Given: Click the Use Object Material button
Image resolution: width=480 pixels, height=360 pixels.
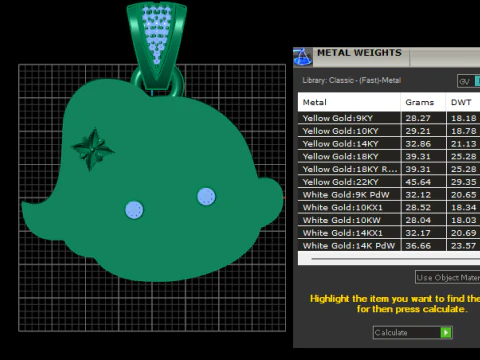Looking at the screenshot, I should (x=448, y=277).
